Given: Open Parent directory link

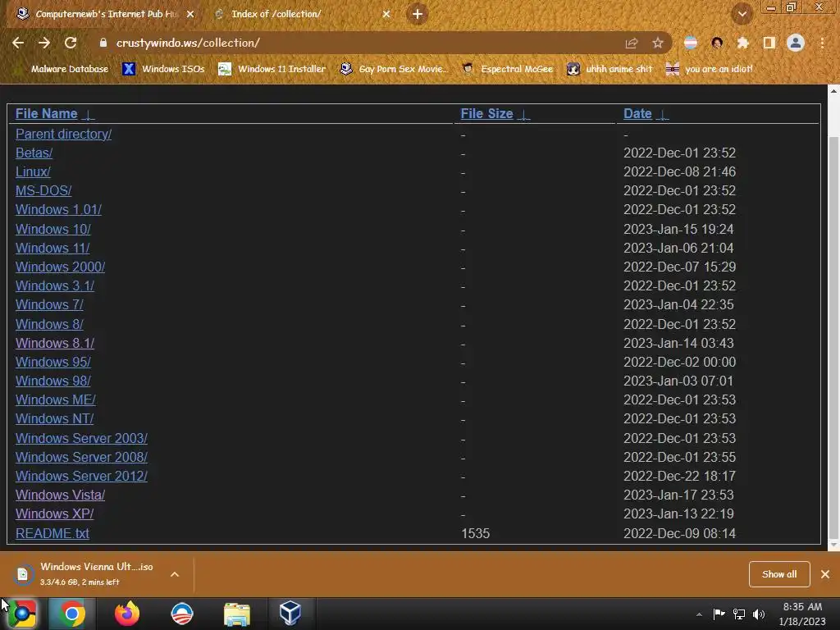Looking at the screenshot, I should (64, 134).
